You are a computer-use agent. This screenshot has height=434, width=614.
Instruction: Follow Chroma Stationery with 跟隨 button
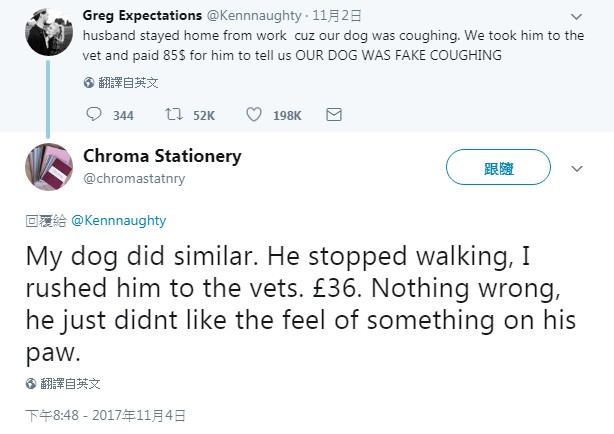(x=498, y=168)
